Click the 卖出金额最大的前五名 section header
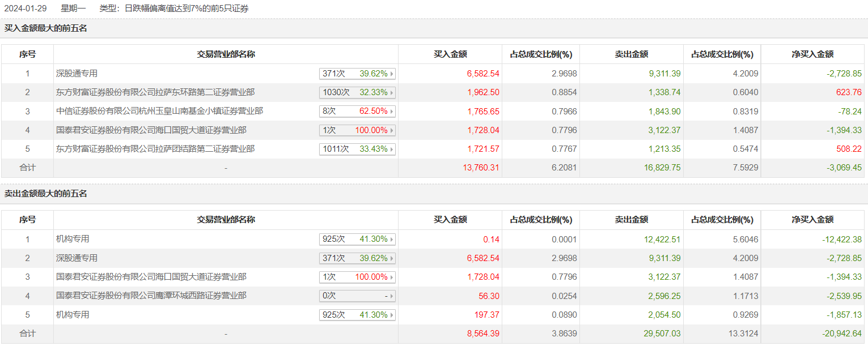 46,194
